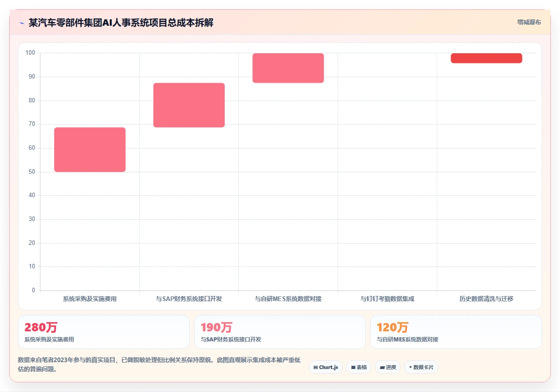Click y-axis tick label 0
This screenshot has width=560, height=392.
point(34,290)
